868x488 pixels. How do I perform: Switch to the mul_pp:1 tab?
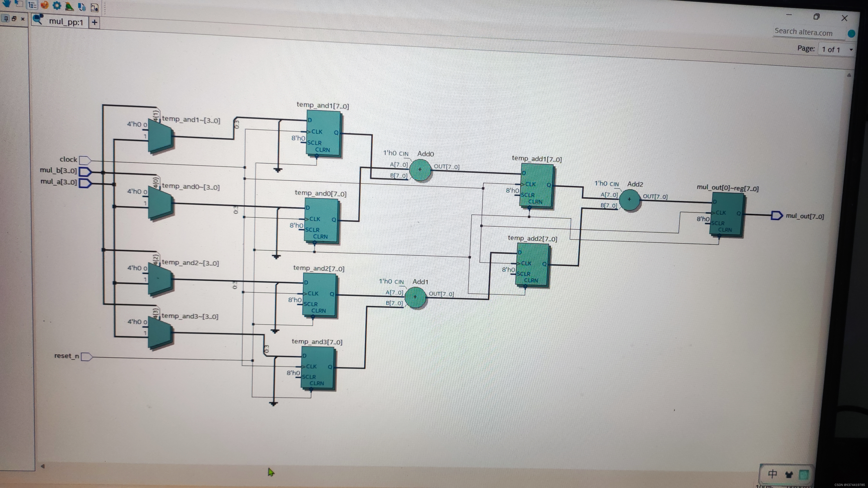(x=60, y=21)
